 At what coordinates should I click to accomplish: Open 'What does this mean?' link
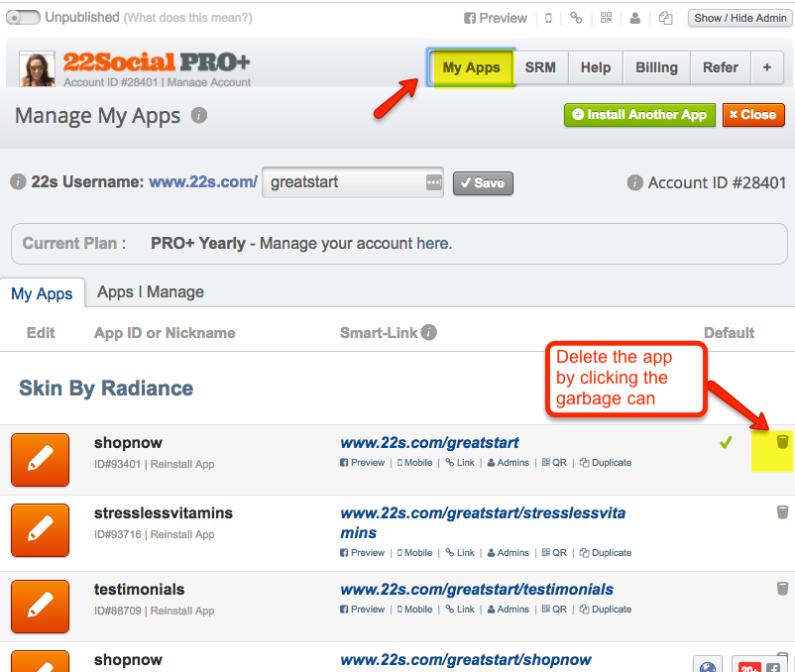tap(188, 18)
